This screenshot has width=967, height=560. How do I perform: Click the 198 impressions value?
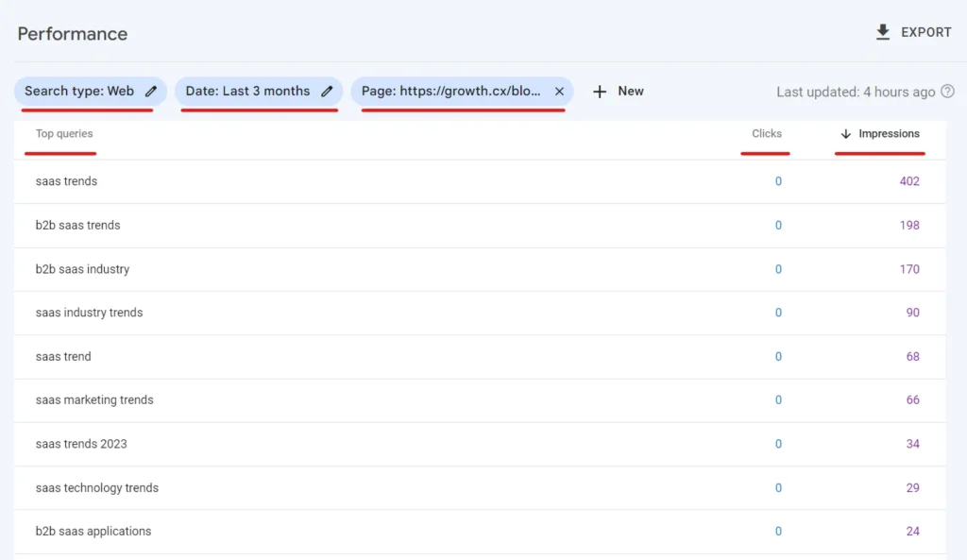[909, 225]
